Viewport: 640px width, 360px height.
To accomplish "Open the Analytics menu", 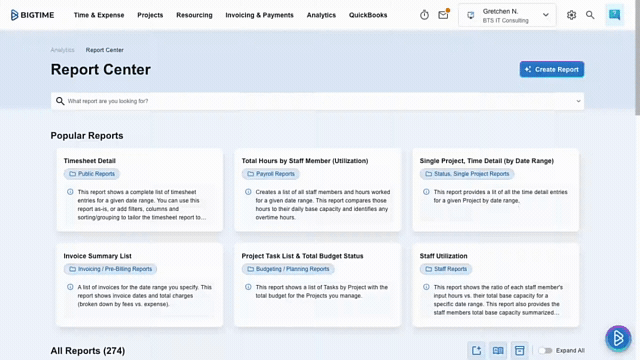I will [321, 15].
